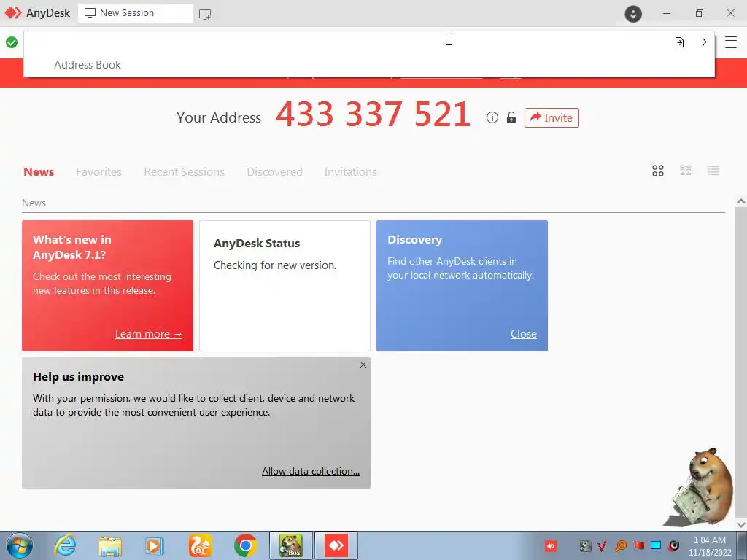This screenshot has height=560, width=747.
Task: Click Allow data collection link
Action: (311, 471)
